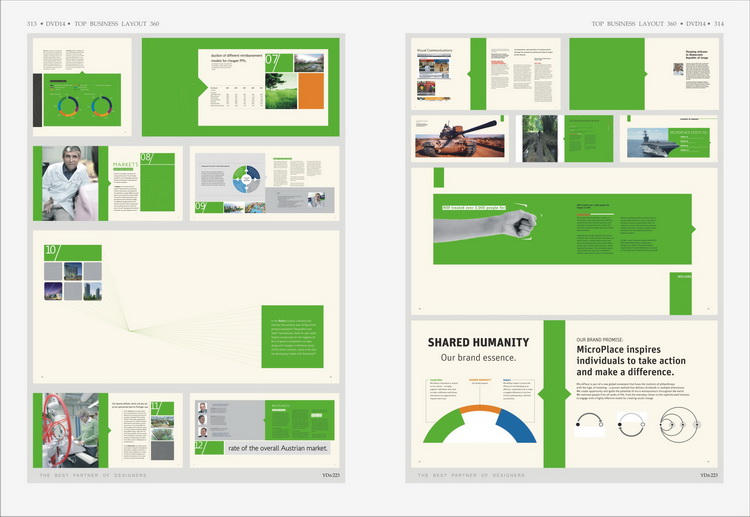
Task: Click the left donut chart on green panel
Action: pos(68,106)
